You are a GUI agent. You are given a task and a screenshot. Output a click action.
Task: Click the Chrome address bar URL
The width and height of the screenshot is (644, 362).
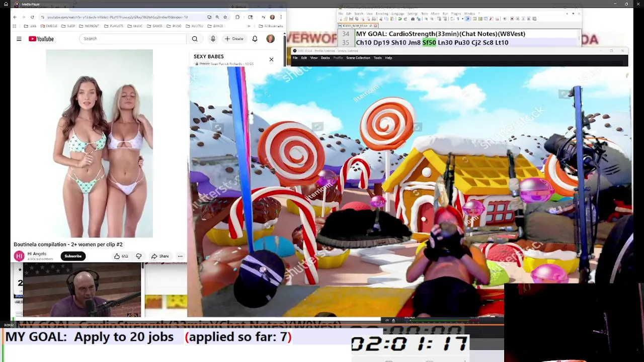117,17
